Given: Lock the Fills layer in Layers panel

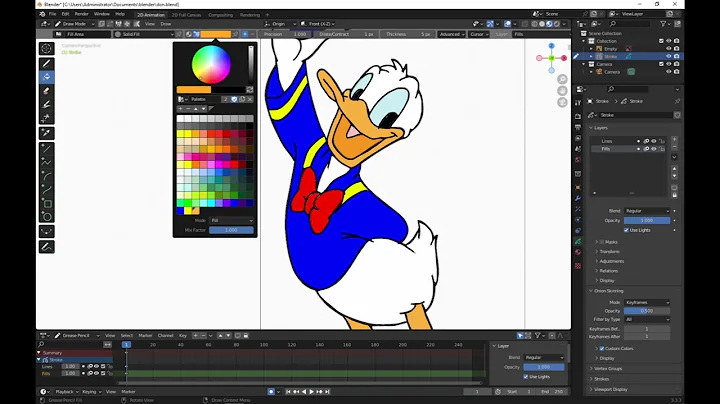Looking at the screenshot, I should tap(661, 149).
